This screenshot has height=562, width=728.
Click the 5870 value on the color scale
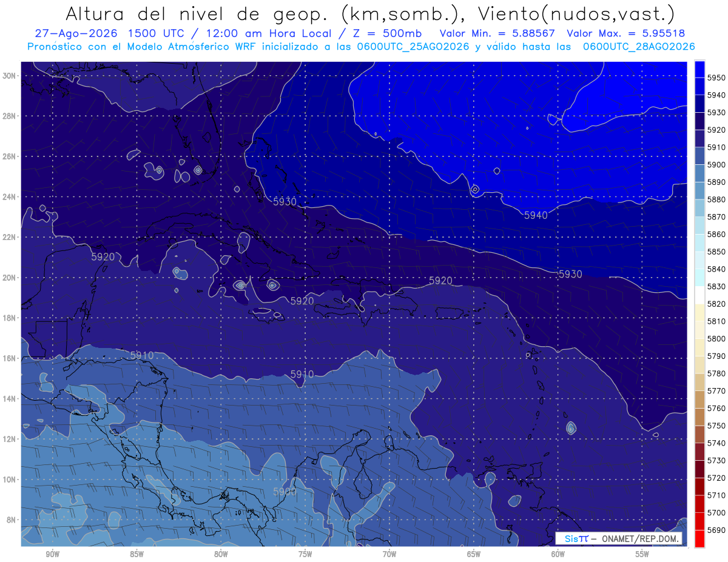716,217
